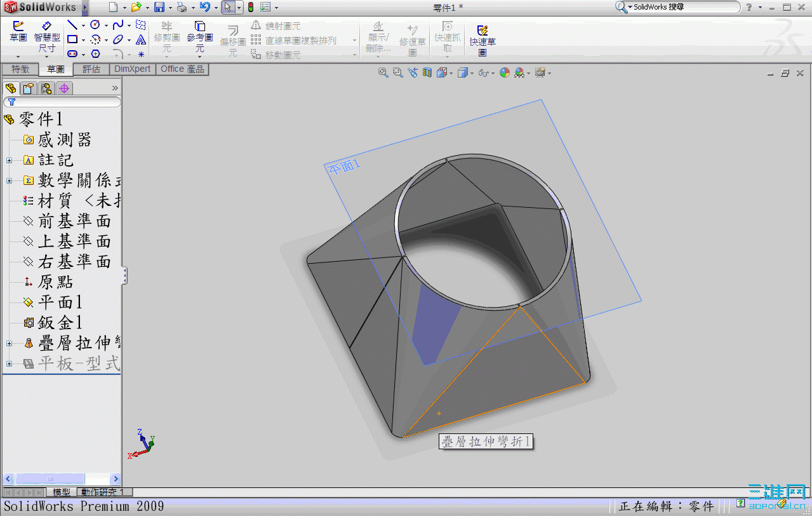Switch to the DimXpert tab
This screenshot has width=812, height=516.
tap(133, 69)
